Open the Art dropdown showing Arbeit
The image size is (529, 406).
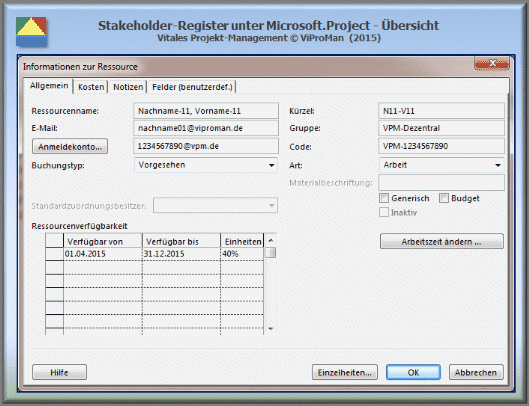click(x=441, y=165)
